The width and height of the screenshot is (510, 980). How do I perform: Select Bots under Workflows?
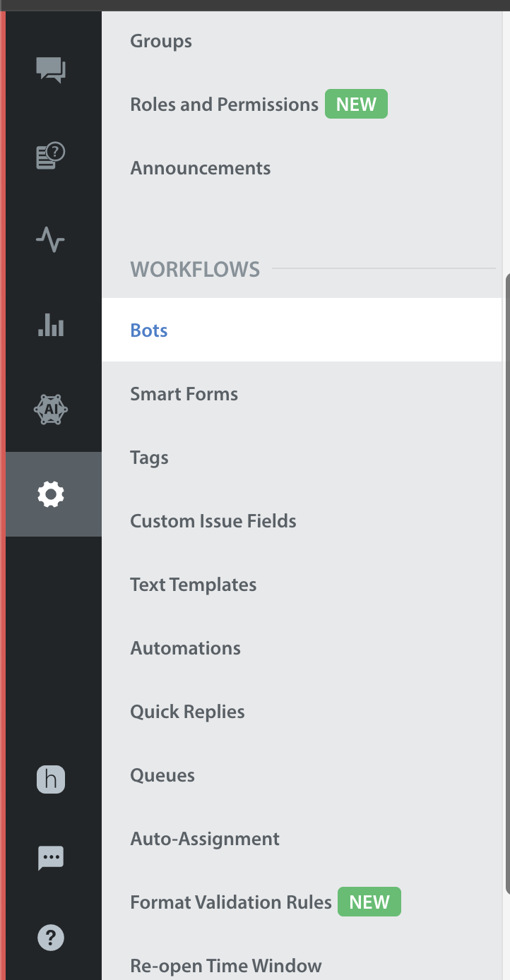tap(302, 330)
